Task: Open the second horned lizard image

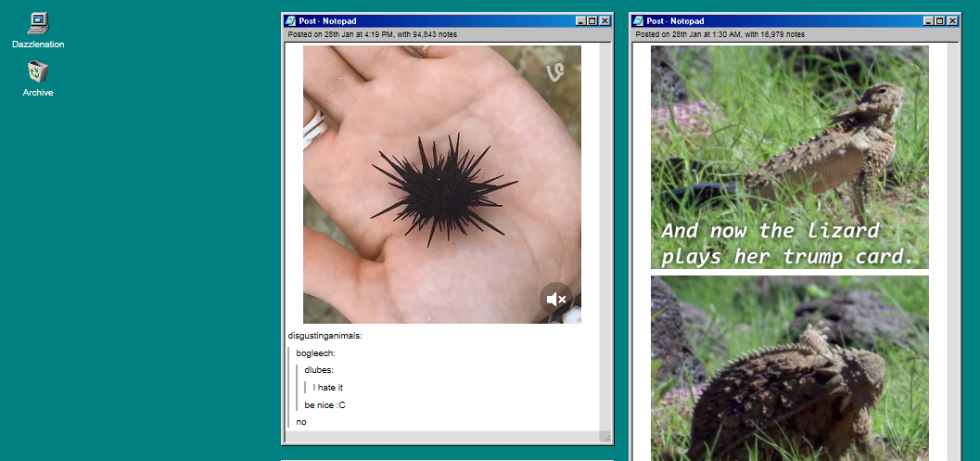Action: coord(789,368)
